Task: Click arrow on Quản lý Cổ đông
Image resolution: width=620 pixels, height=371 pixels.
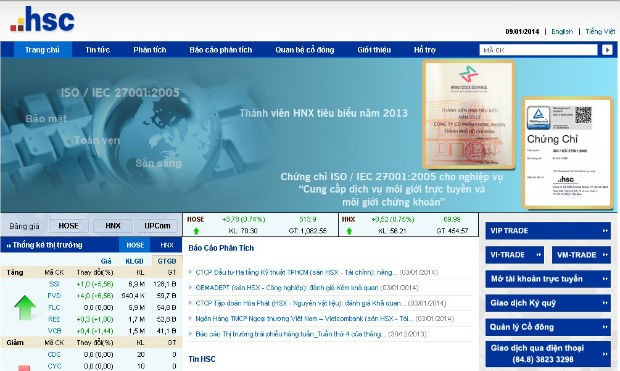Action: pos(605,327)
